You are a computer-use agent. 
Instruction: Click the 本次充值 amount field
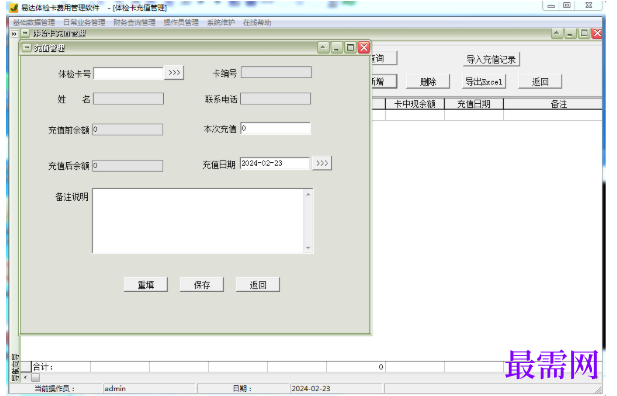pyautogui.click(x=275, y=128)
